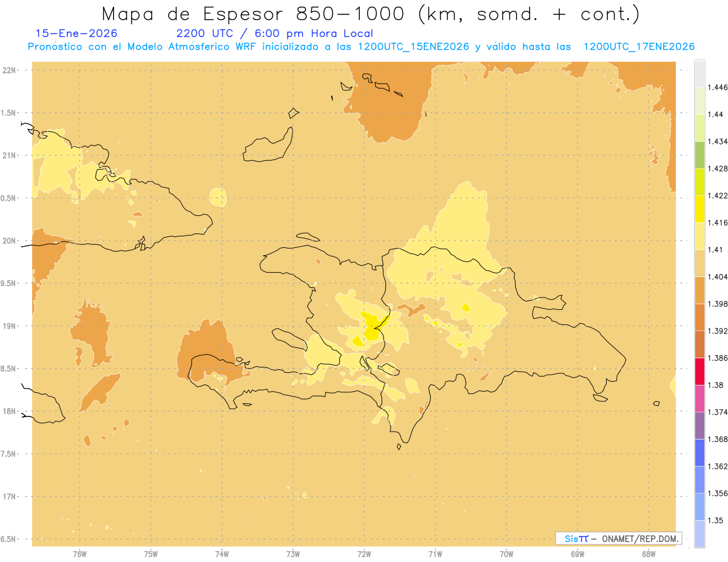Click the valid-until time 1200UTC_17ENE2026

click(x=638, y=47)
